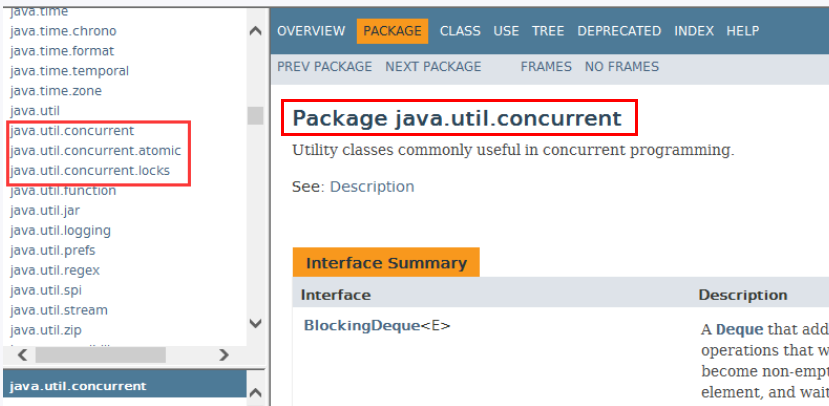Select java.util.stream in package list

(59, 310)
